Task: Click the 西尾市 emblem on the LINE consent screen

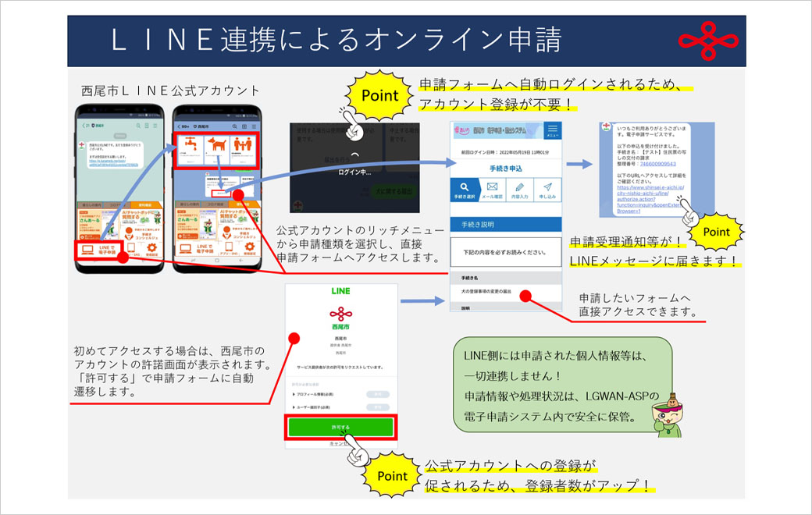Action: [340, 314]
